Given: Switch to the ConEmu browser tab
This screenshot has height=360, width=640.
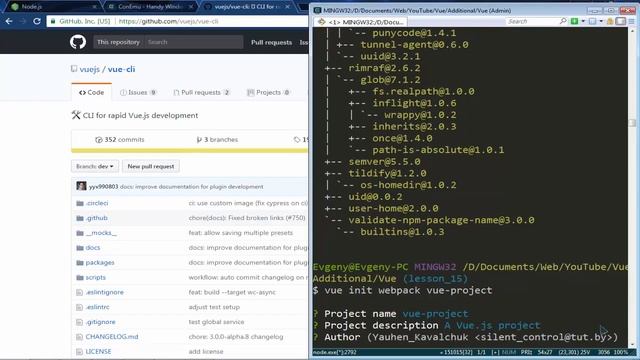Looking at the screenshot, I should 150,7.
